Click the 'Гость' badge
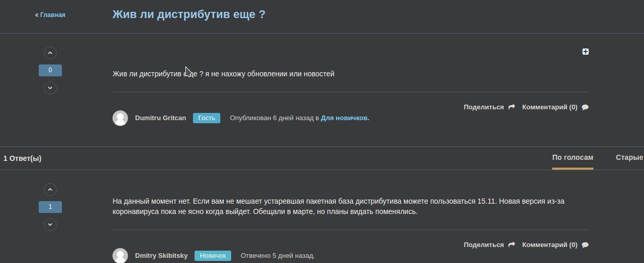Image resolution: width=644 pixels, height=263 pixels. point(206,118)
